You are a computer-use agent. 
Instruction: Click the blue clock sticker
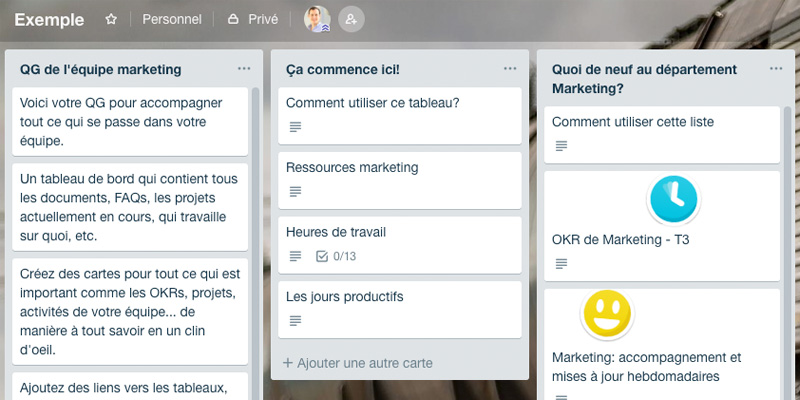(x=673, y=199)
